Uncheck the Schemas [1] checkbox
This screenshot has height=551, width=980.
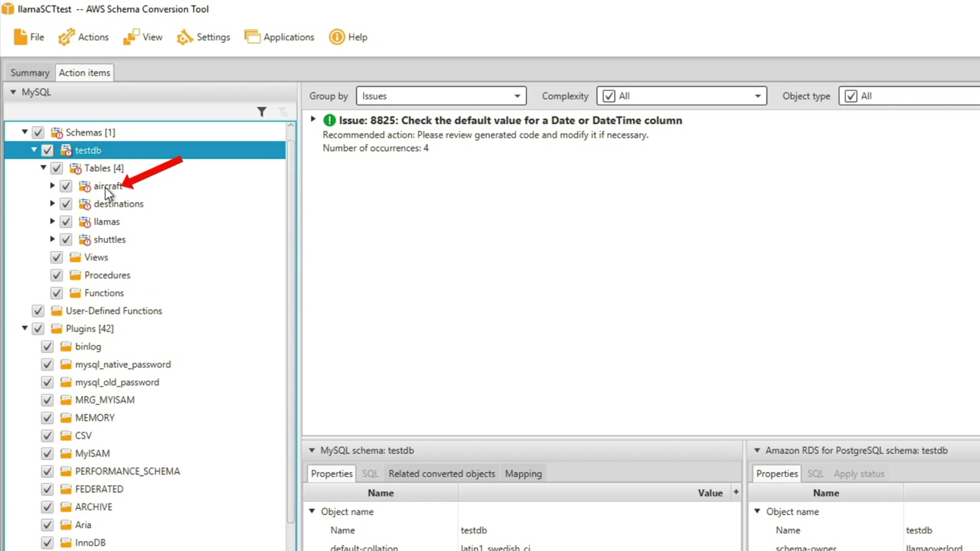pos(38,132)
